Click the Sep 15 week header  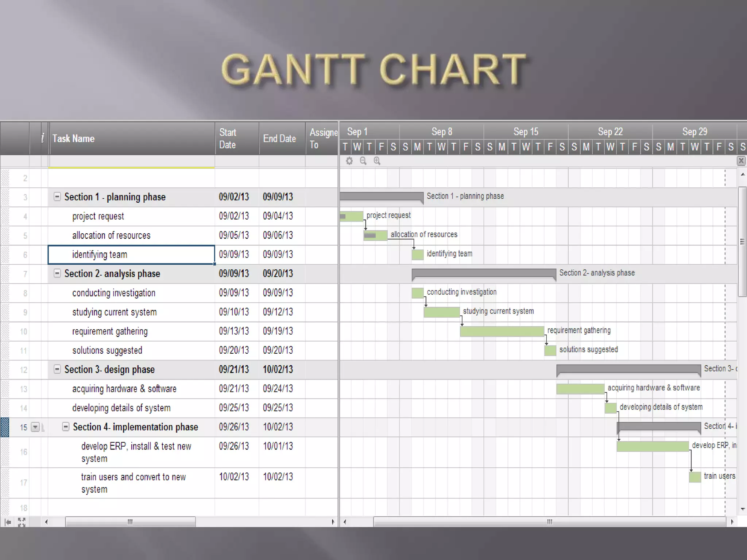pos(526,132)
